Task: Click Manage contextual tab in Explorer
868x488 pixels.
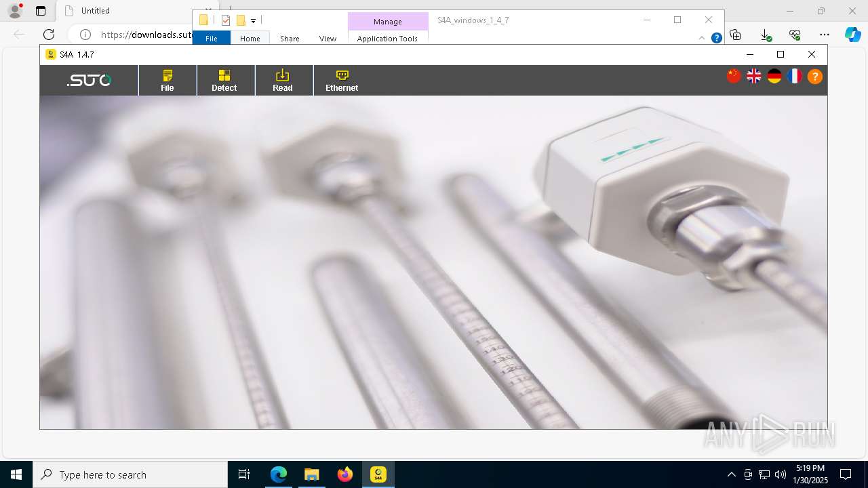Action: [x=388, y=22]
